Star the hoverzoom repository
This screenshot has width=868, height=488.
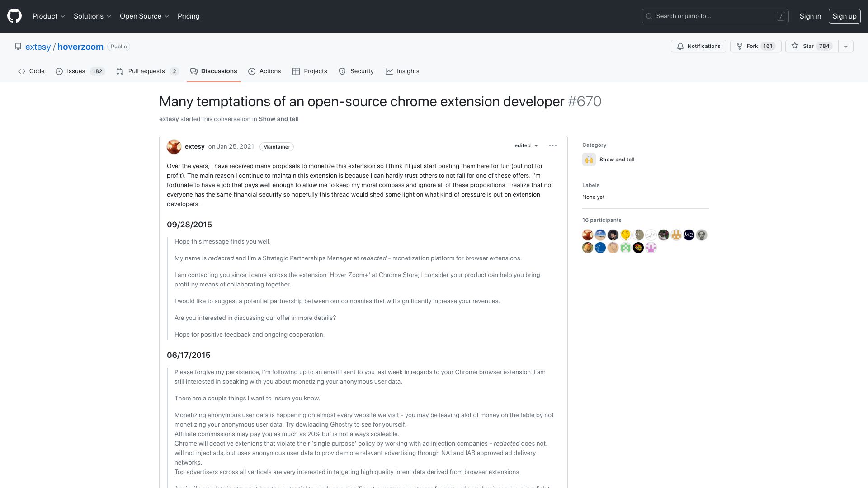click(811, 46)
